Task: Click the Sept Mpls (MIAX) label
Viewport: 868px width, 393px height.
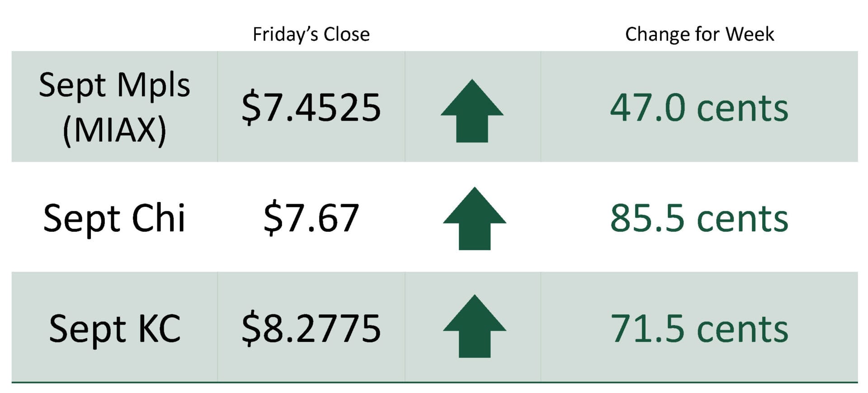Action: (114, 108)
